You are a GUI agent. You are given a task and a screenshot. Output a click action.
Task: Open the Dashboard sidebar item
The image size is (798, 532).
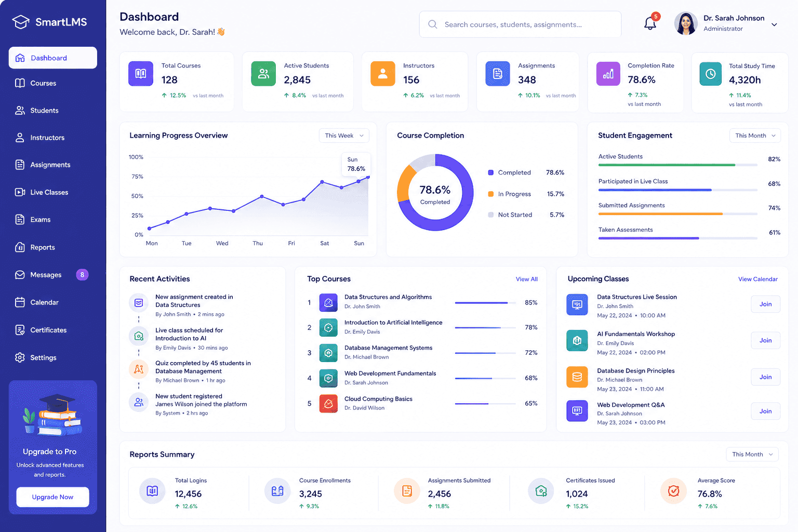point(53,58)
